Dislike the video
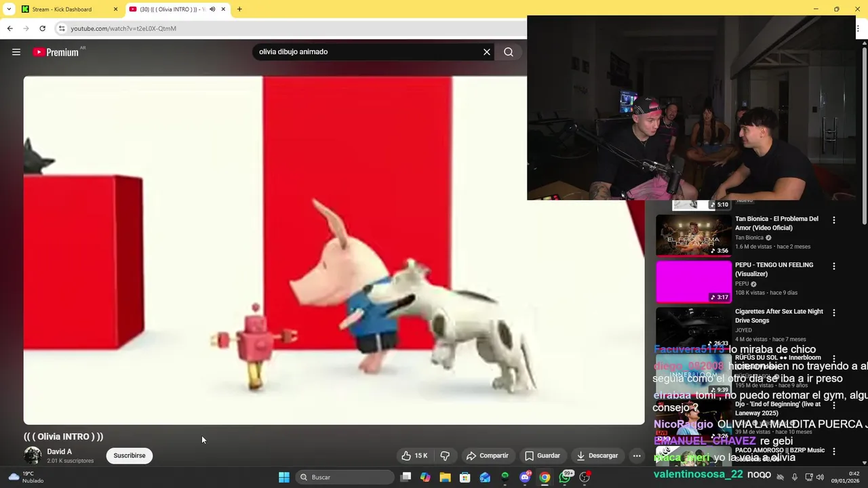 click(445, 455)
